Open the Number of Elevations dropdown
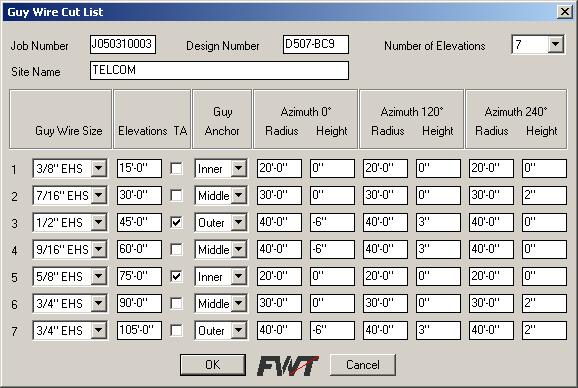This screenshot has height=388, width=578. pyautogui.click(x=556, y=45)
